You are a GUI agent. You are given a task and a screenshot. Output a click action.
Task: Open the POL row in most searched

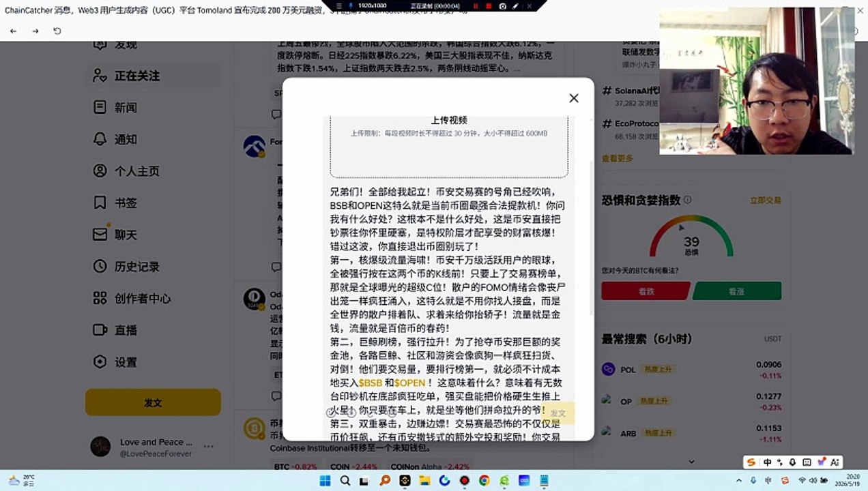pyautogui.click(x=691, y=369)
